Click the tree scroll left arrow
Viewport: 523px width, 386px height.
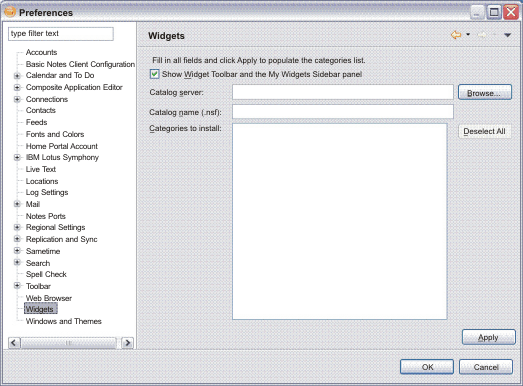pos(14,343)
